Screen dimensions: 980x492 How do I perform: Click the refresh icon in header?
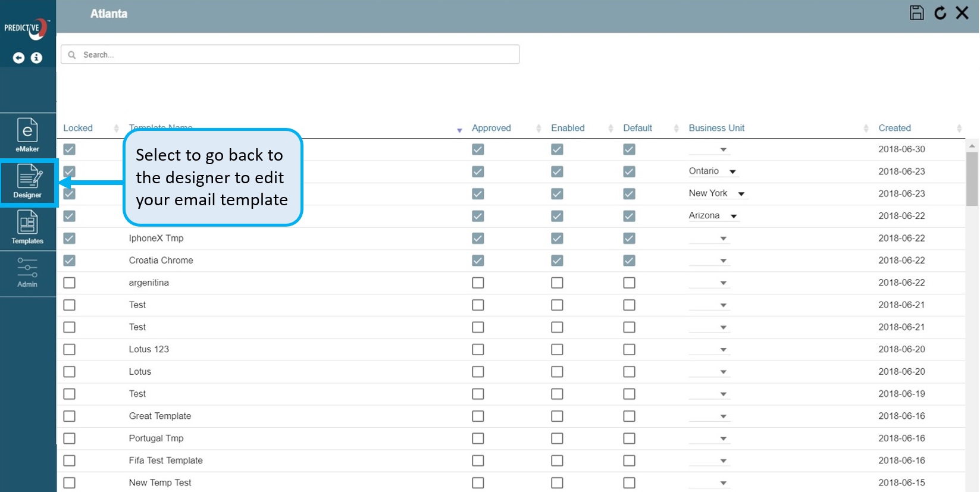(940, 13)
